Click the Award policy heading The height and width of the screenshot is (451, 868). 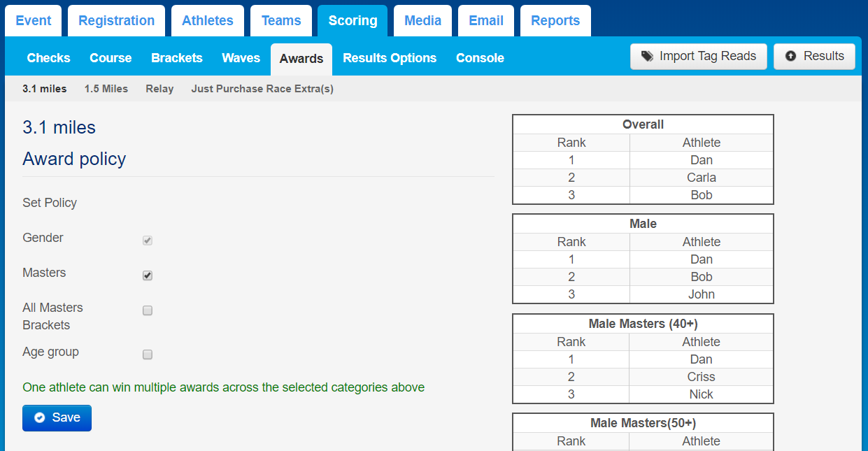coord(74,159)
